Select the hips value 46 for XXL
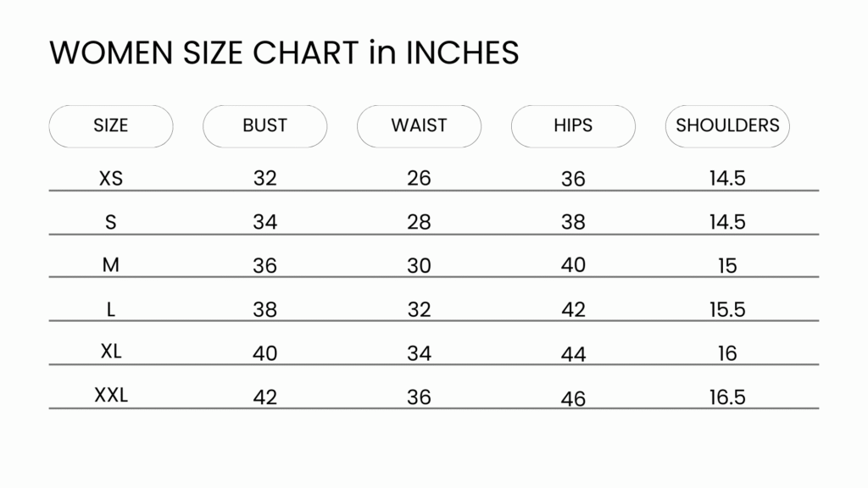The height and width of the screenshot is (488, 868). [x=573, y=398]
